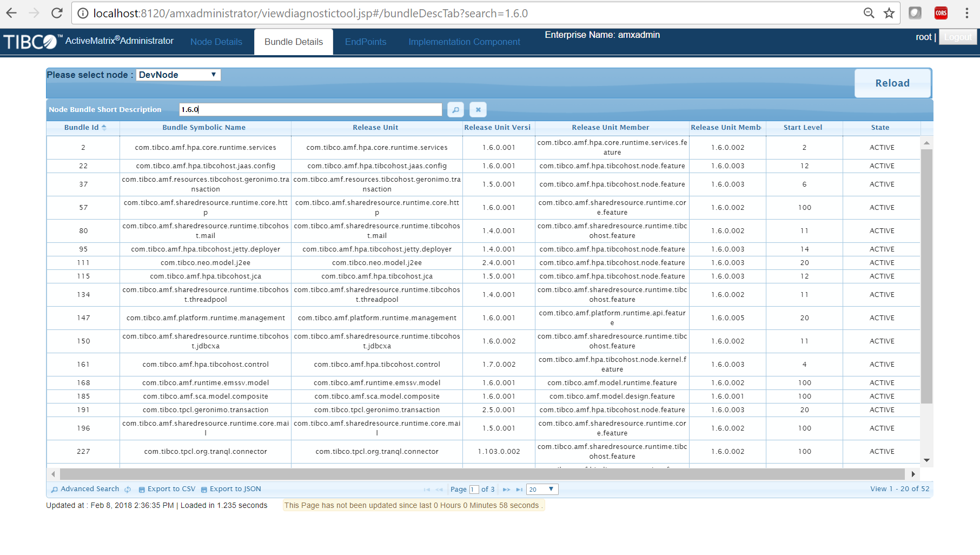Open the EndPoints tab
The image size is (980, 555).
pyautogui.click(x=366, y=42)
